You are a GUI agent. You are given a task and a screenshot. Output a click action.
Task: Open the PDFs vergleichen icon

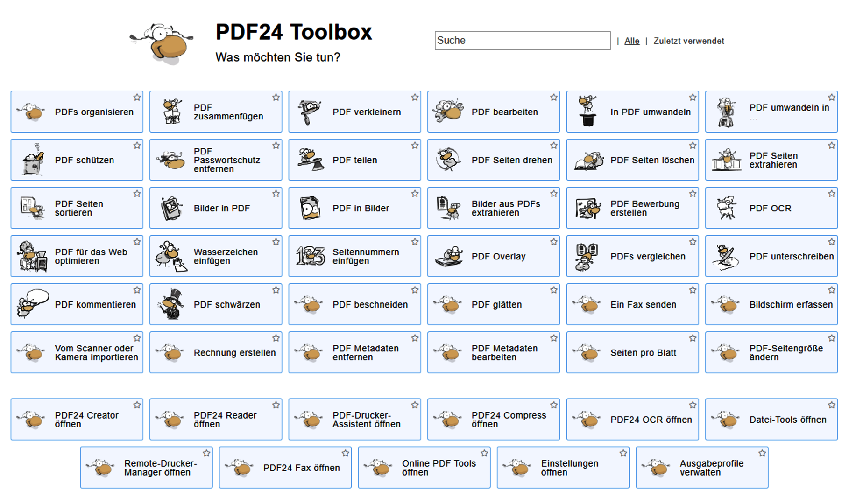[x=587, y=256]
